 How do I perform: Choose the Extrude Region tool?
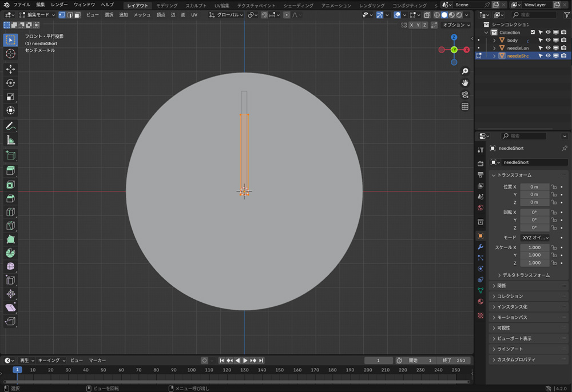tap(10, 171)
